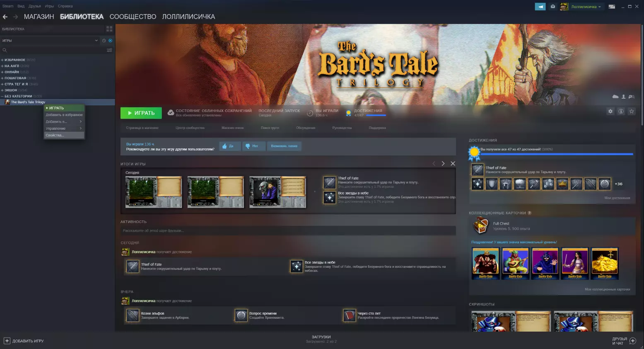Click the favorite star icon

[x=632, y=111]
